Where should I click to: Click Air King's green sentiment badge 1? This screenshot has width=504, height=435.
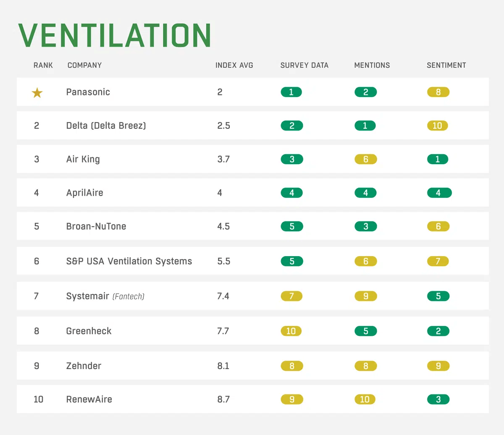pyautogui.click(x=438, y=159)
